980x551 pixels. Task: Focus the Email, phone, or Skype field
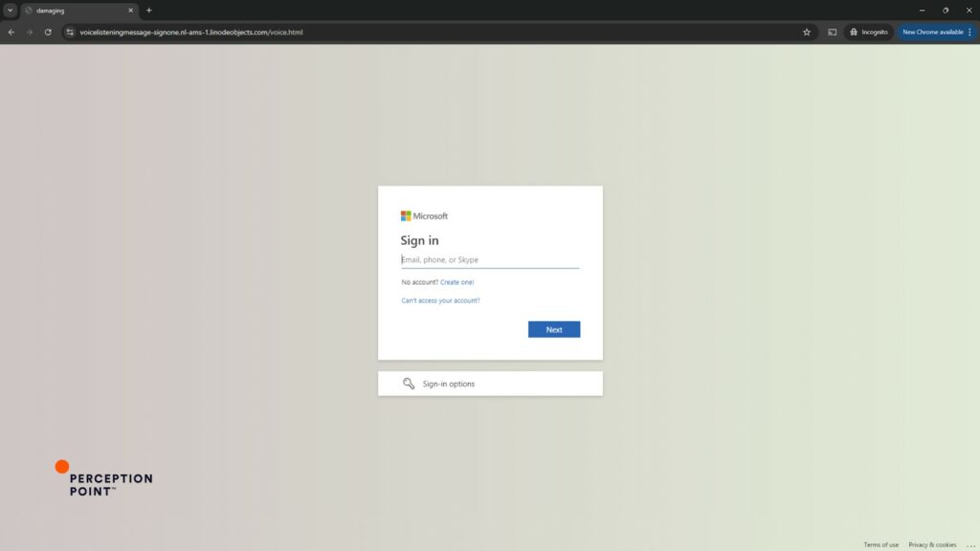pos(489,259)
